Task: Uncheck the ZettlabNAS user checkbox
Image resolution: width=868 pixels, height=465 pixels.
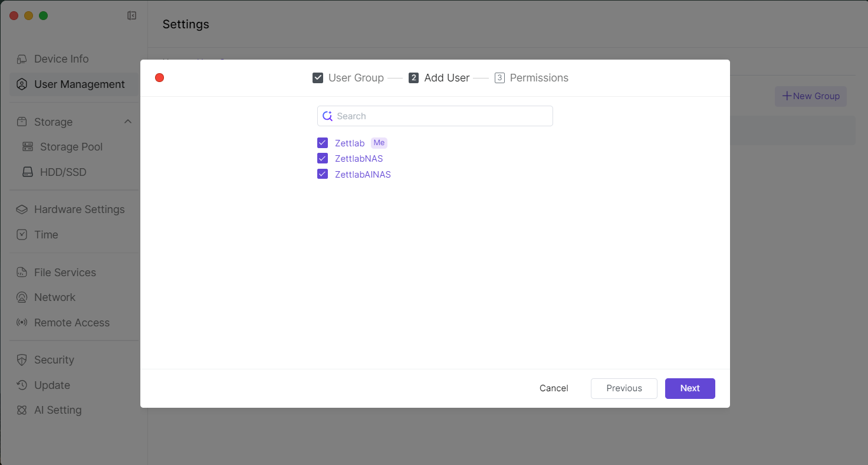Action: point(323,158)
